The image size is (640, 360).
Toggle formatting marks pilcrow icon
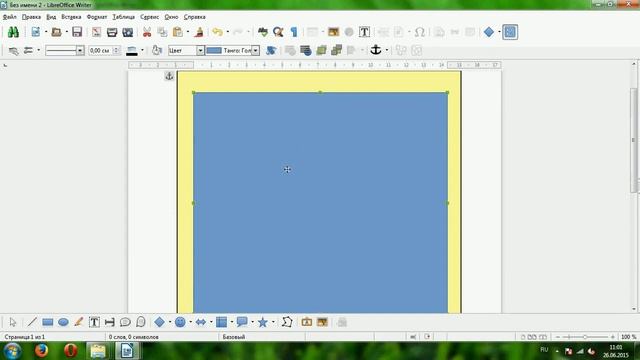point(294,32)
